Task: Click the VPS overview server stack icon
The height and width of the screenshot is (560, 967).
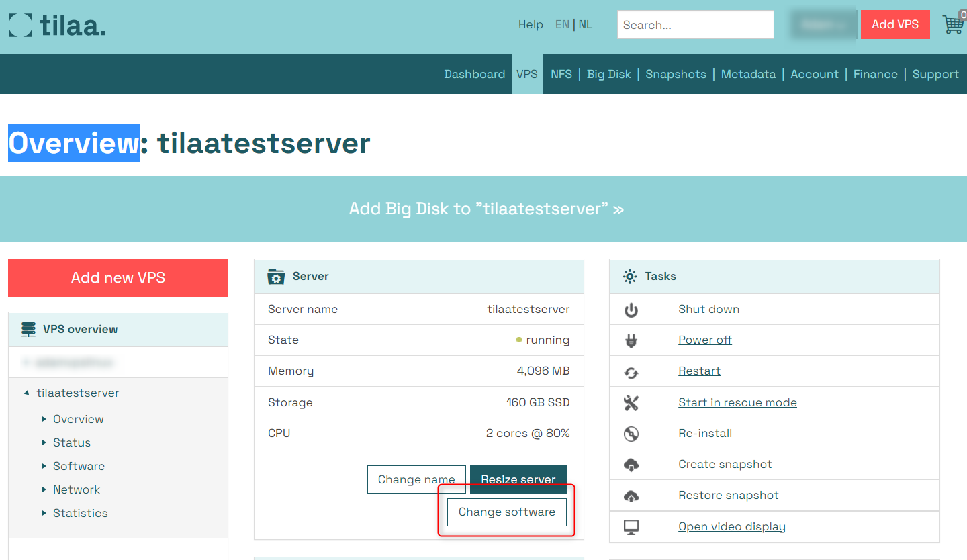Action: click(28, 329)
